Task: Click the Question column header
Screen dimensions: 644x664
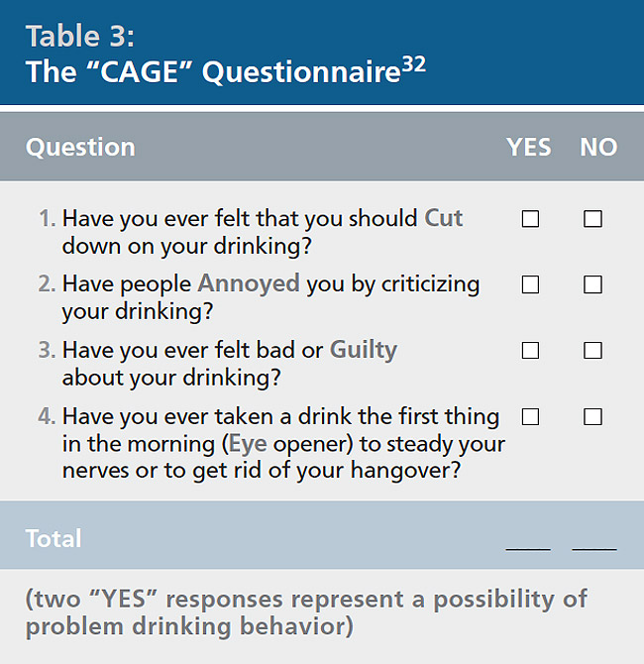Action: (80, 148)
